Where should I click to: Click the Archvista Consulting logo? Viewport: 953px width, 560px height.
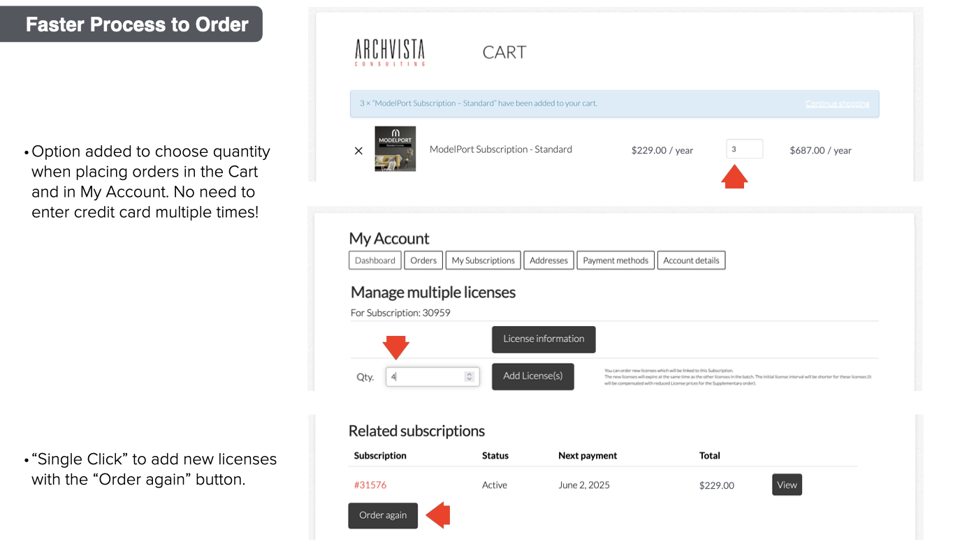click(390, 52)
